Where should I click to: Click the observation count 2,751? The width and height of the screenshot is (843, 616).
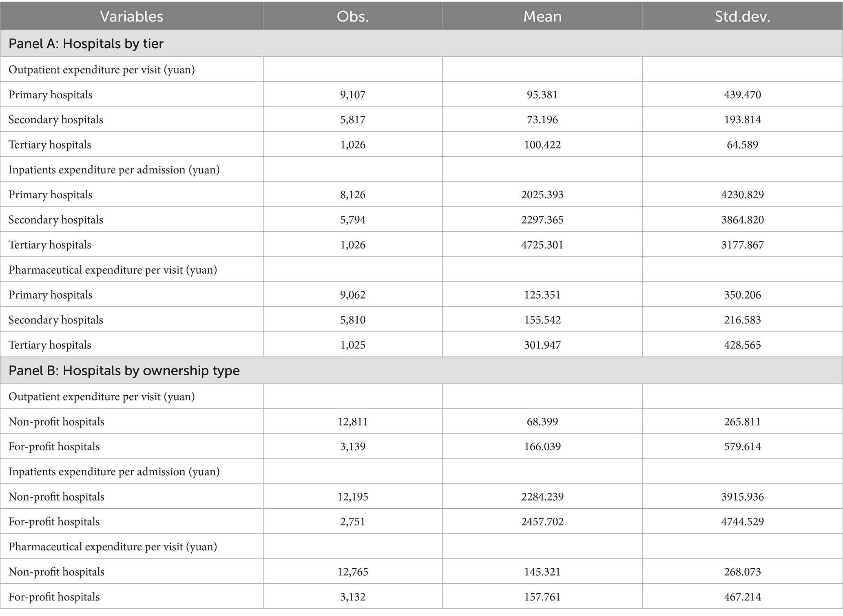[x=353, y=521]
